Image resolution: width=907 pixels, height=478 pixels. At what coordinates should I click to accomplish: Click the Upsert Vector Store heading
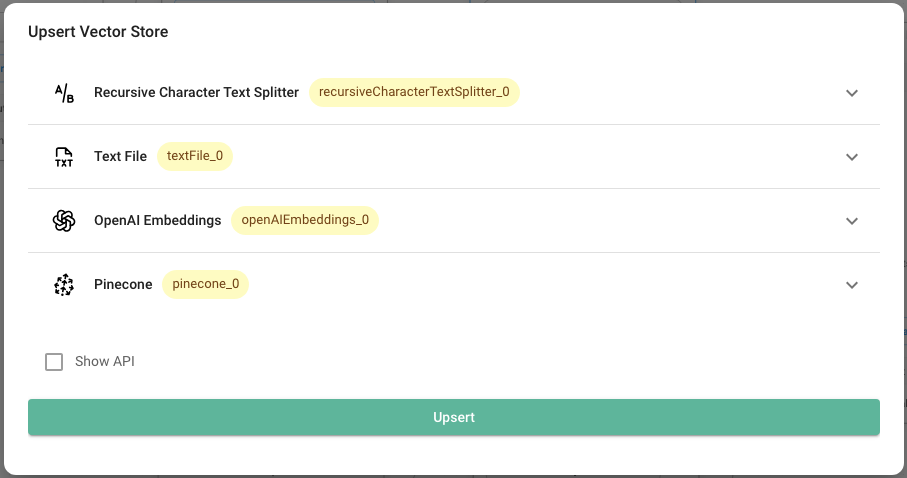(98, 32)
